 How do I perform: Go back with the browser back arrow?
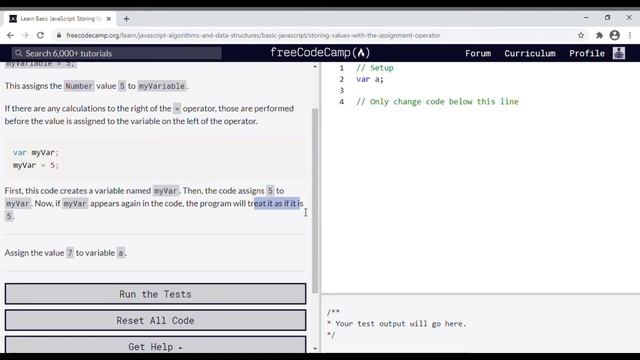point(10,36)
